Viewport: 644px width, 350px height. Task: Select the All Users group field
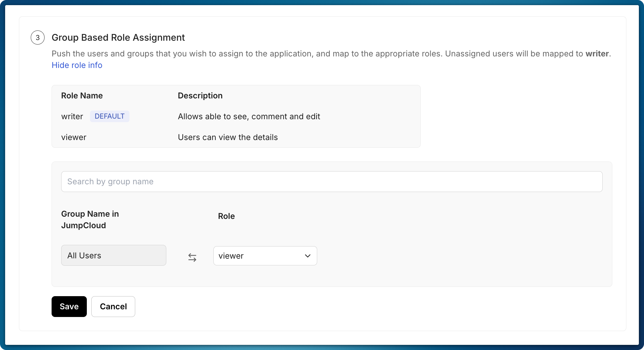[113, 255]
